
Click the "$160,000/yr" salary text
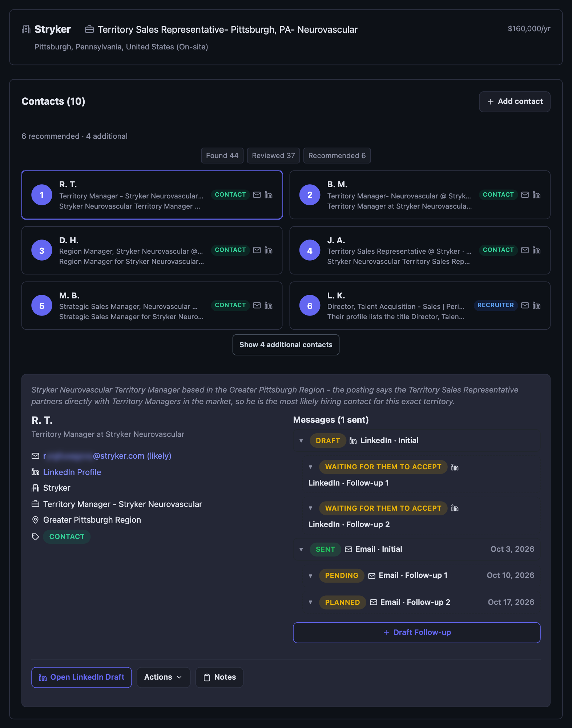529,29
